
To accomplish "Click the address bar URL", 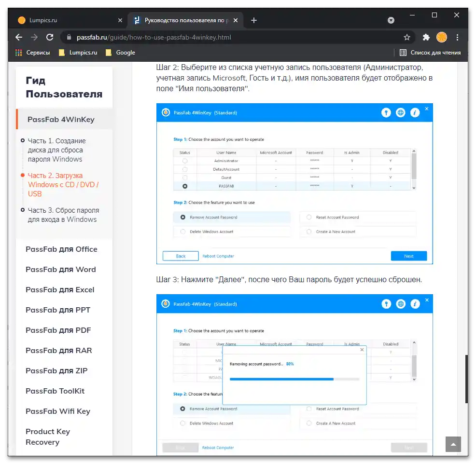I will [x=154, y=37].
